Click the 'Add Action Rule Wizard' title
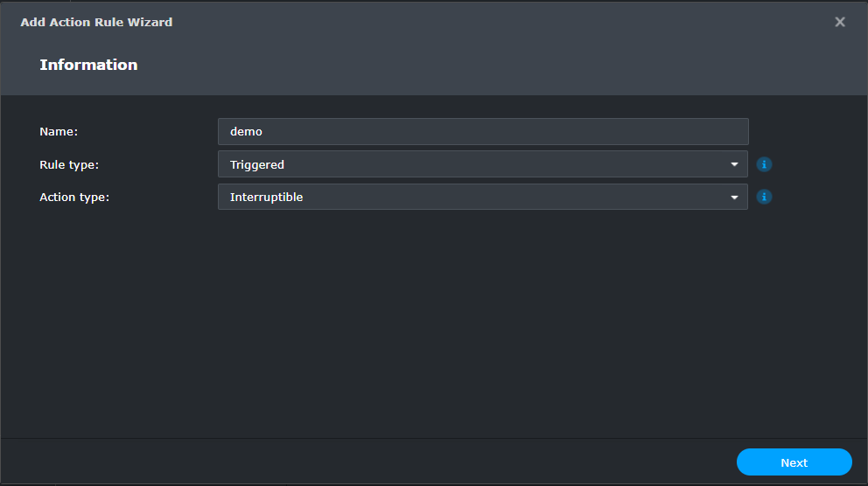This screenshot has width=868, height=486. (96, 22)
